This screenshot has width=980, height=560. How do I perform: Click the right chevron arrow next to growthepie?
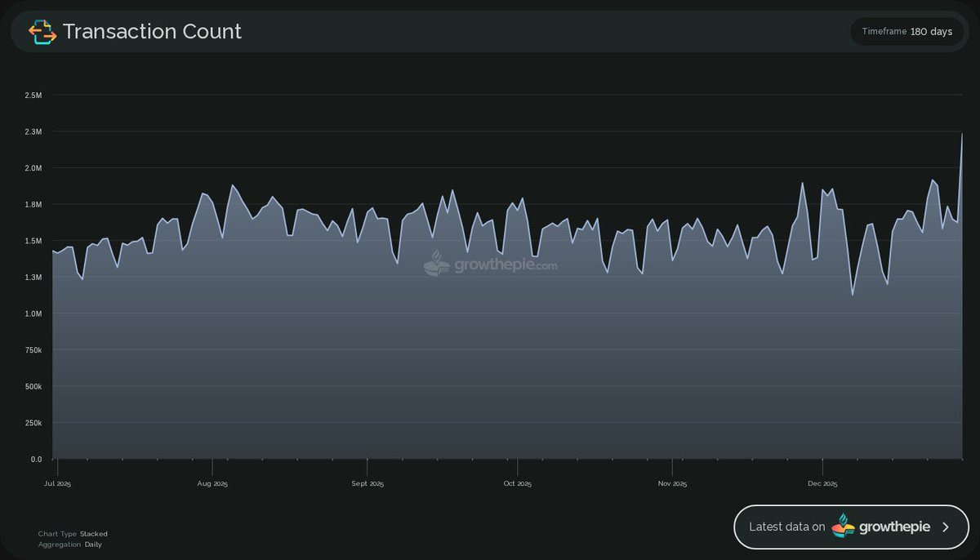pyautogui.click(x=946, y=527)
